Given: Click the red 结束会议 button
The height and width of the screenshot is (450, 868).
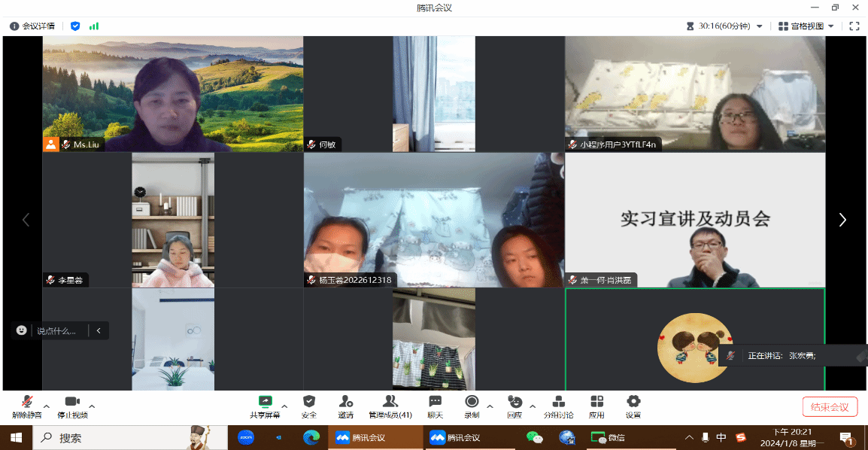Looking at the screenshot, I should pyautogui.click(x=830, y=407).
